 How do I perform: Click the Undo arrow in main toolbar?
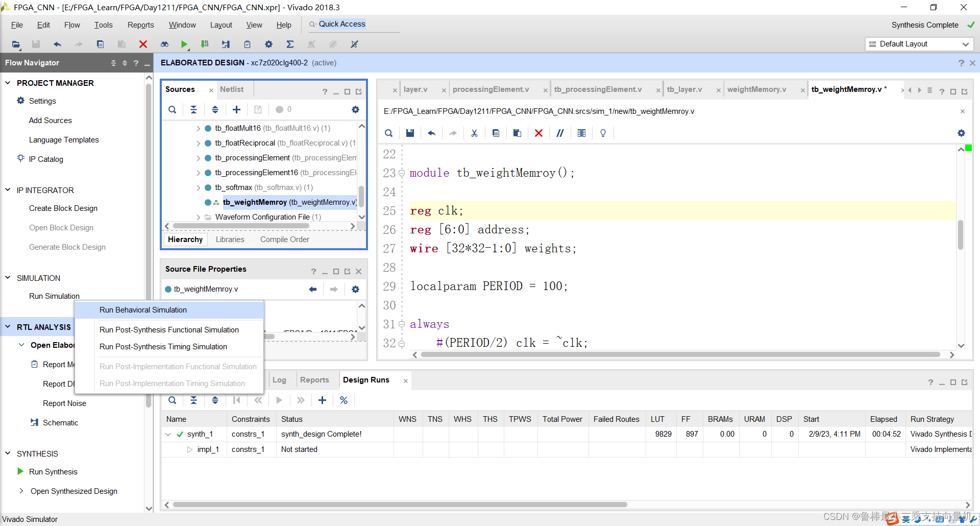click(x=57, y=44)
